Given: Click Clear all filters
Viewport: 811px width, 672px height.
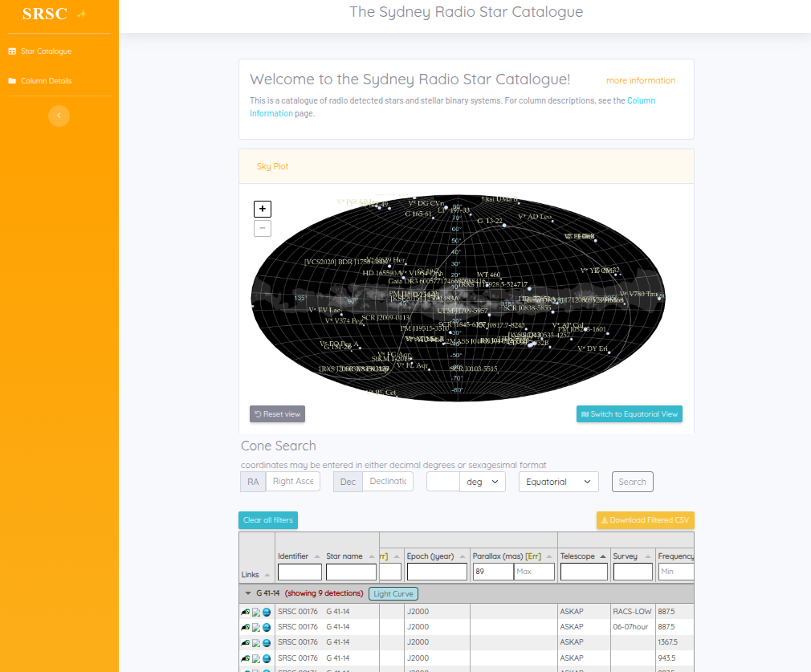Looking at the screenshot, I should (x=268, y=520).
